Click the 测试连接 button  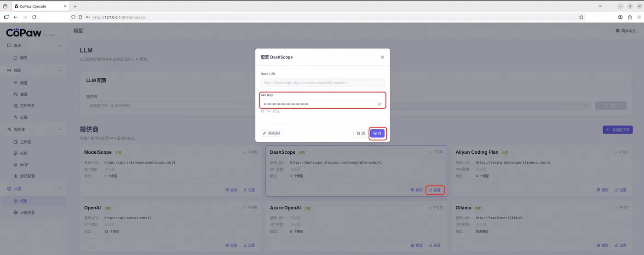click(271, 133)
